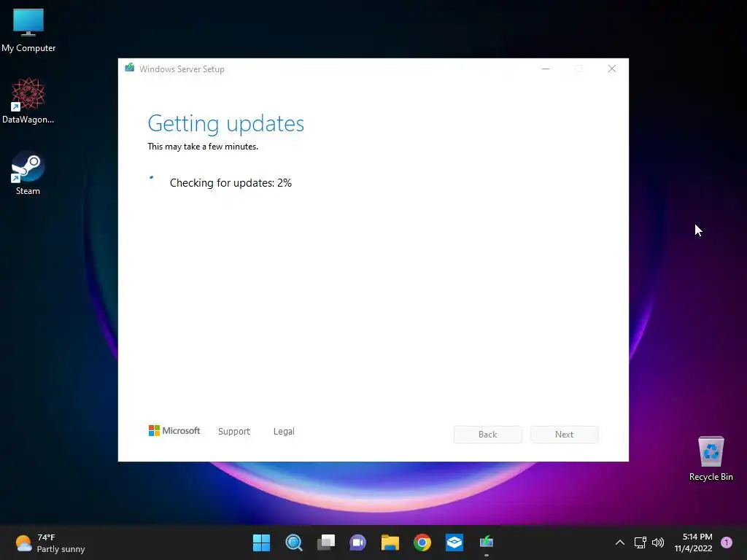
Task: Open the Legal link
Action: [x=284, y=432]
